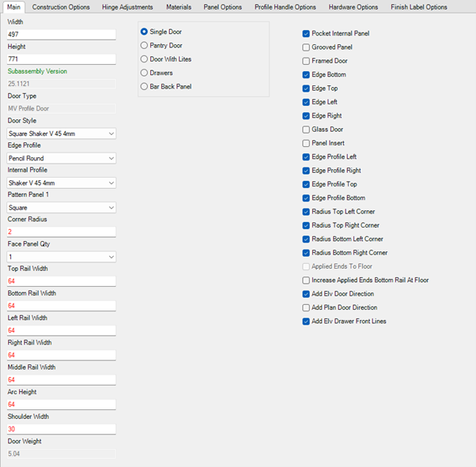Image resolution: width=476 pixels, height=467 pixels.
Task: Enable the Grooved Panel checkbox
Action: click(x=306, y=47)
